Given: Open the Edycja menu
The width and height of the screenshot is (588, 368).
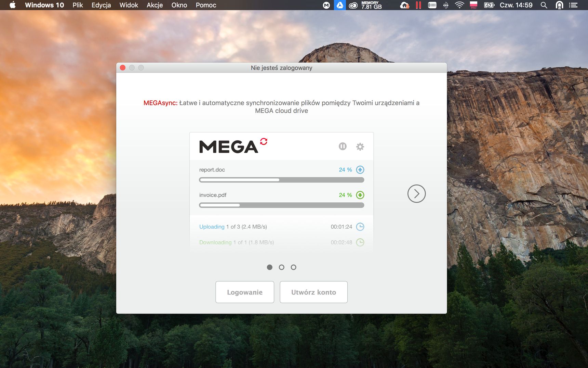Looking at the screenshot, I should pyautogui.click(x=101, y=5).
